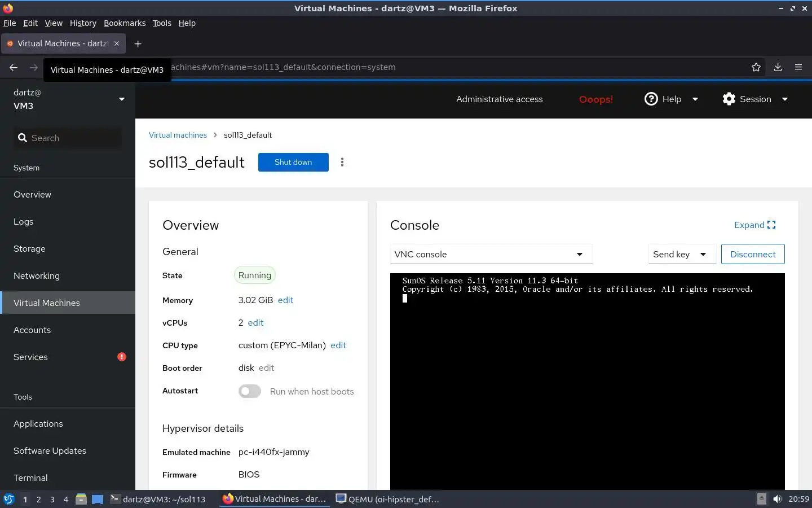Expand the Help dropdown arrow

click(695, 99)
